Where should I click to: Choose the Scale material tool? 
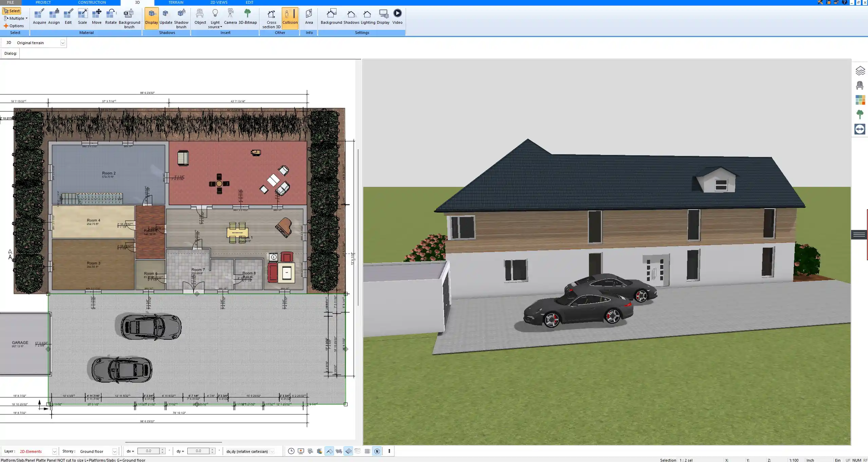[x=82, y=17]
